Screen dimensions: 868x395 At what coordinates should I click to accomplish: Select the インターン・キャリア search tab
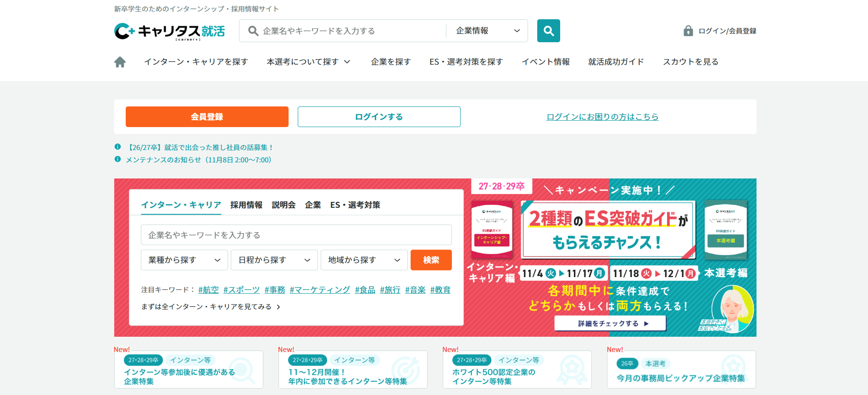[181, 205]
